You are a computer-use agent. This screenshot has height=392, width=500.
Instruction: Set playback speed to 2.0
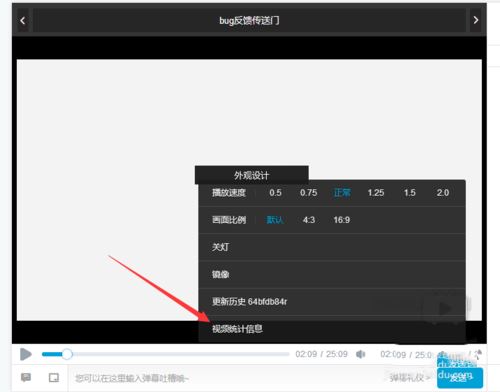click(x=443, y=193)
